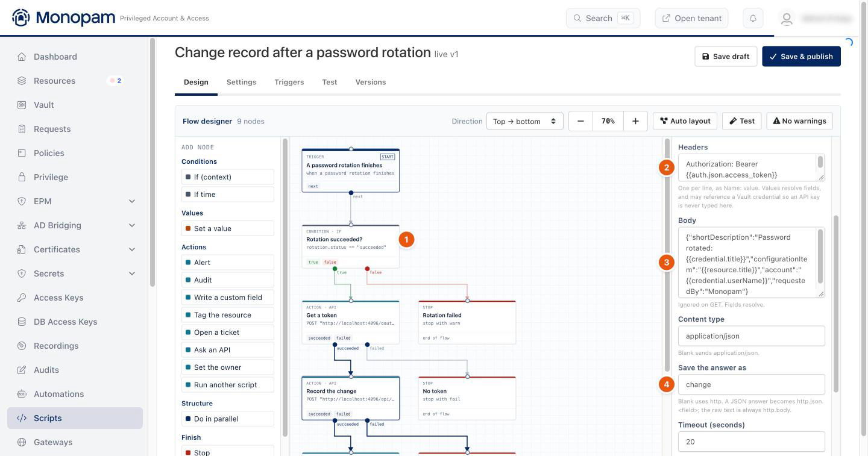
Task: Run Auto layout on the flow
Action: pos(685,121)
